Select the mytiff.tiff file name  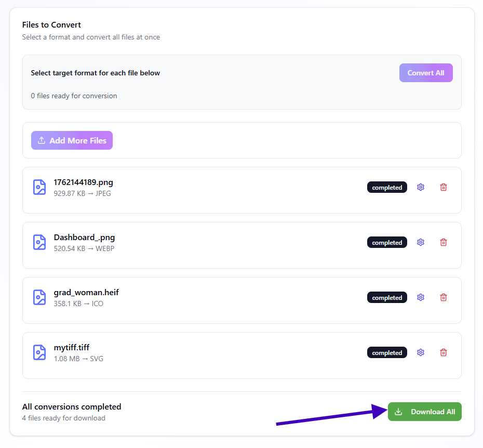(x=72, y=348)
